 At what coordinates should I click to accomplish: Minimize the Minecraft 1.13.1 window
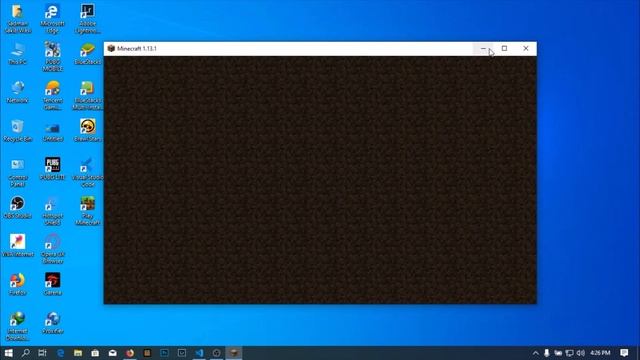tap(483, 49)
